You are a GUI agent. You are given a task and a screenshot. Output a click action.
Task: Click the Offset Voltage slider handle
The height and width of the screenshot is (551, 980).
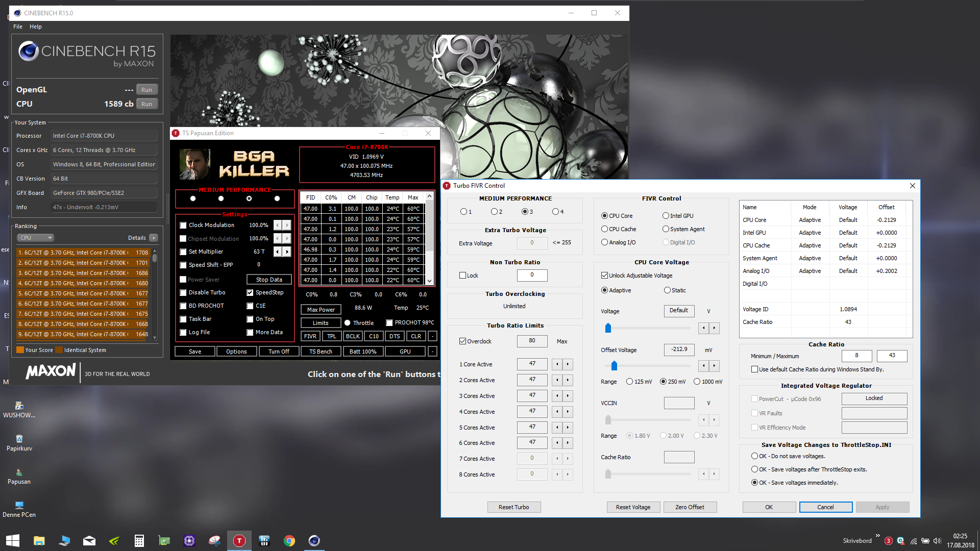click(x=614, y=366)
